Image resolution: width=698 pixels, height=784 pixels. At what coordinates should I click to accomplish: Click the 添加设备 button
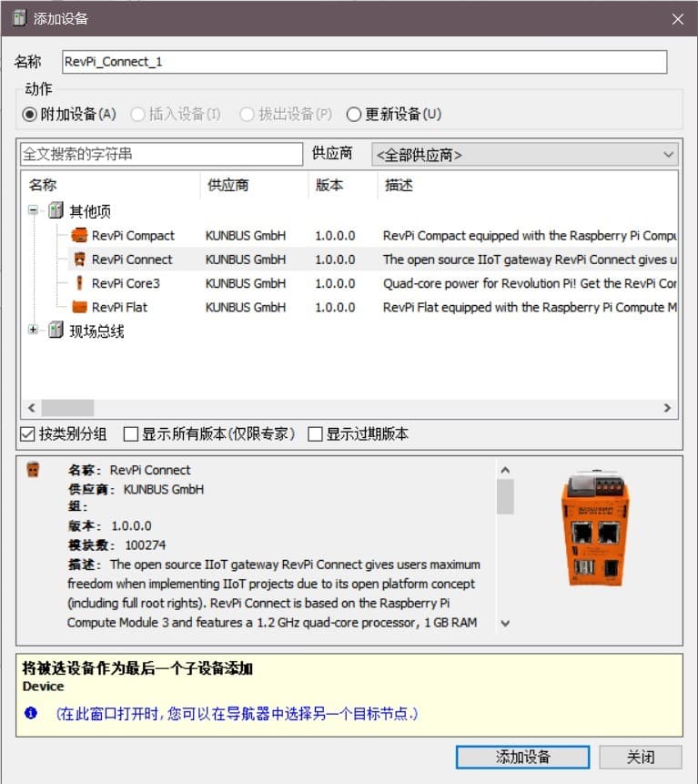pyautogui.click(x=522, y=757)
